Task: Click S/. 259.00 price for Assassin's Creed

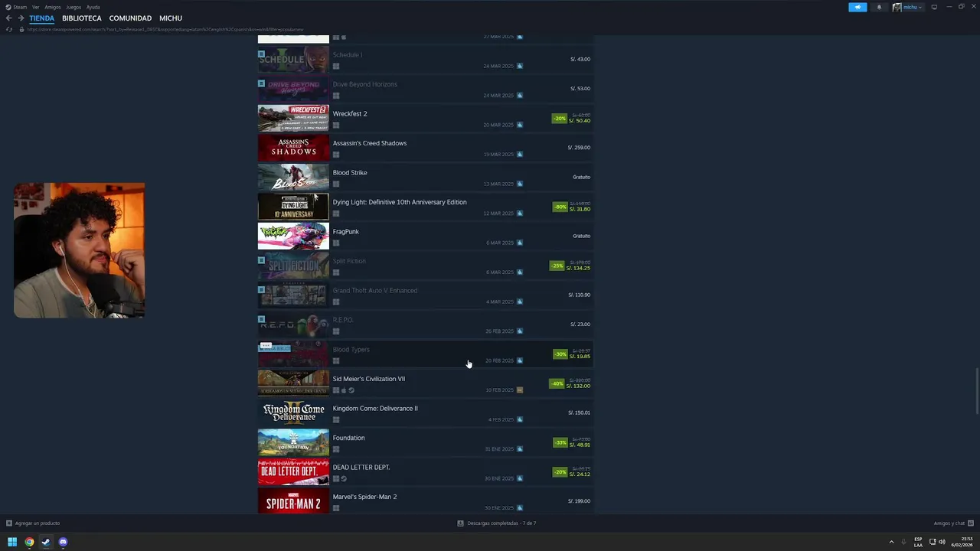Action: tap(579, 148)
